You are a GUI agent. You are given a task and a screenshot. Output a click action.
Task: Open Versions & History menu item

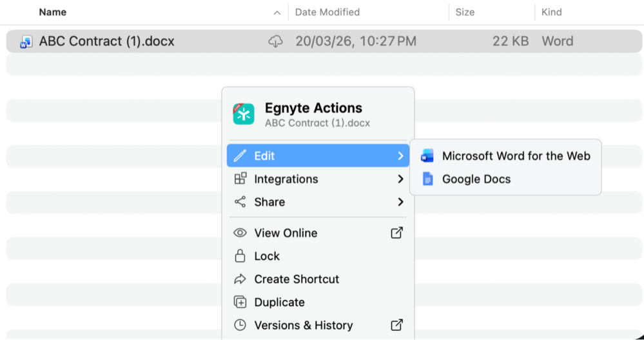tap(318, 325)
